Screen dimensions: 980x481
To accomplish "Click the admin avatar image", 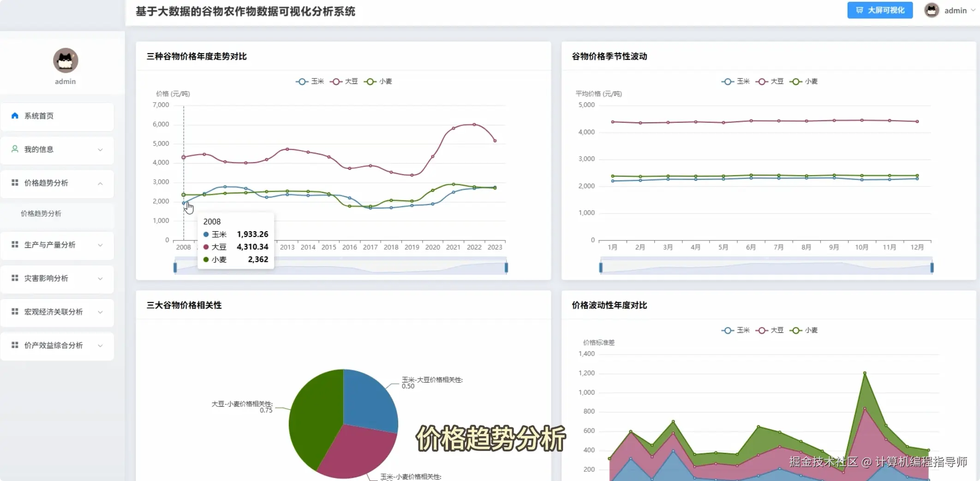I will pyautogui.click(x=932, y=10).
